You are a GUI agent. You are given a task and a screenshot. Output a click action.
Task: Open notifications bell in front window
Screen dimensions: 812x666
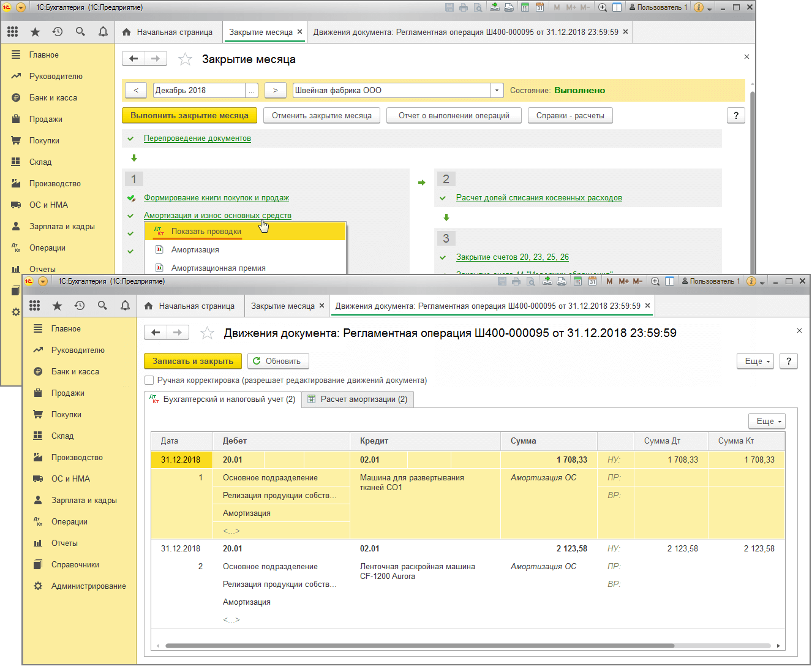coord(125,306)
